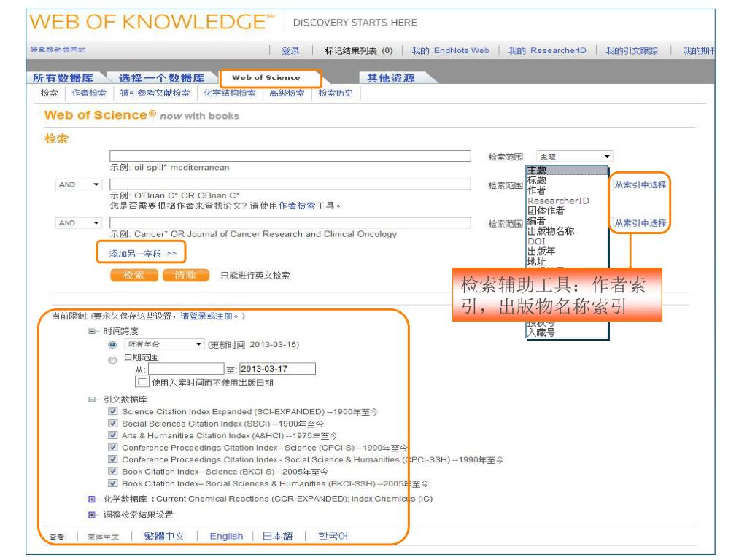Open the 主题 search range dropdown

pyautogui.click(x=575, y=156)
